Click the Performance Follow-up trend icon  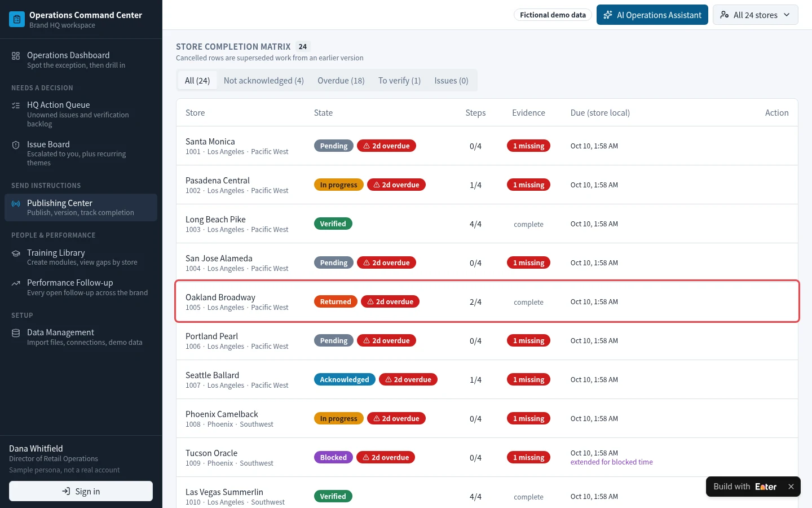click(16, 283)
